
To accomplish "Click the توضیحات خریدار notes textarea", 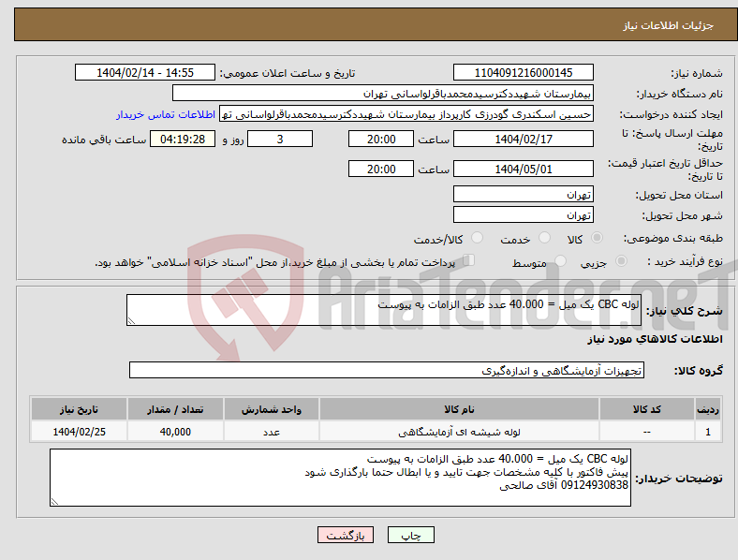I will click(x=340, y=478).
